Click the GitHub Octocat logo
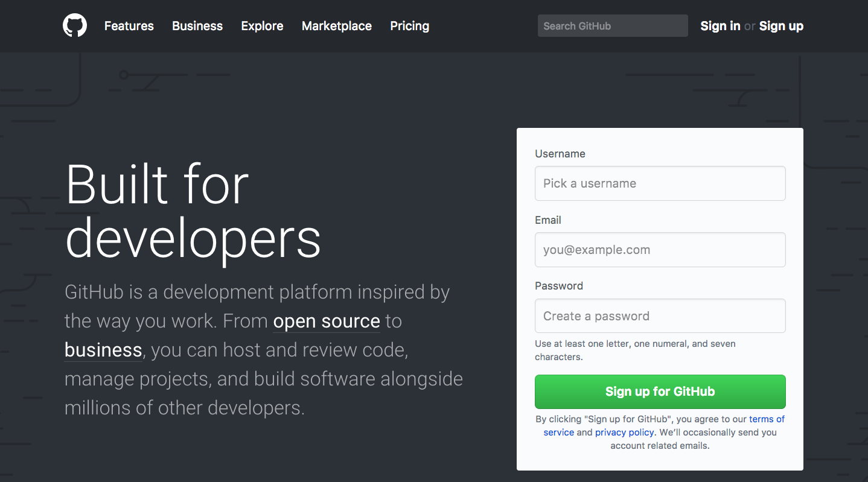This screenshot has height=482, width=868. 75,26
